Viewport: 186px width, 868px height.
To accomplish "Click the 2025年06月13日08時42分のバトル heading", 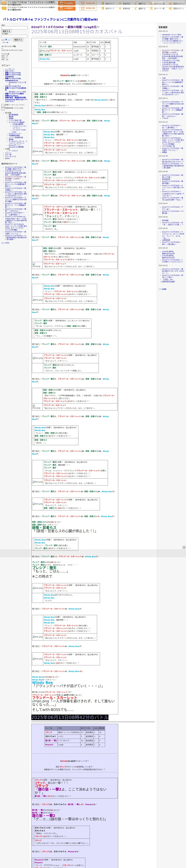I will [x=70, y=717].
